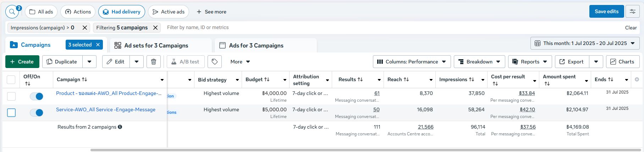
Task: Click the add column plus icon
Action: [637, 79]
